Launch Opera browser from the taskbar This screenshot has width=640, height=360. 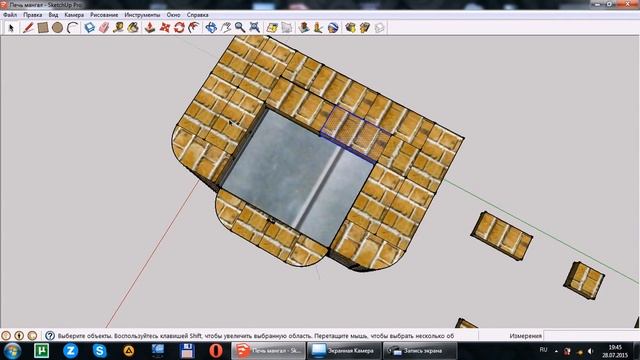(216, 351)
